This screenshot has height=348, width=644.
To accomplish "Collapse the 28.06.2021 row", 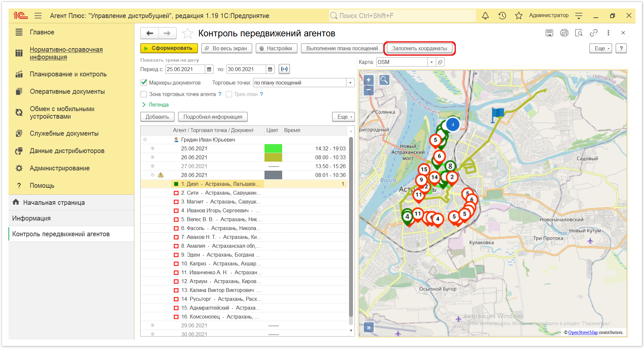I will click(152, 175).
